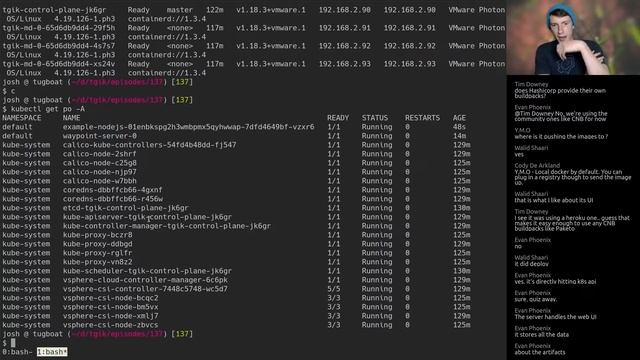640x360 pixels.
Task: Click the vsphere-csi-node-zbvcs pod name
Action: pos(110,324)
